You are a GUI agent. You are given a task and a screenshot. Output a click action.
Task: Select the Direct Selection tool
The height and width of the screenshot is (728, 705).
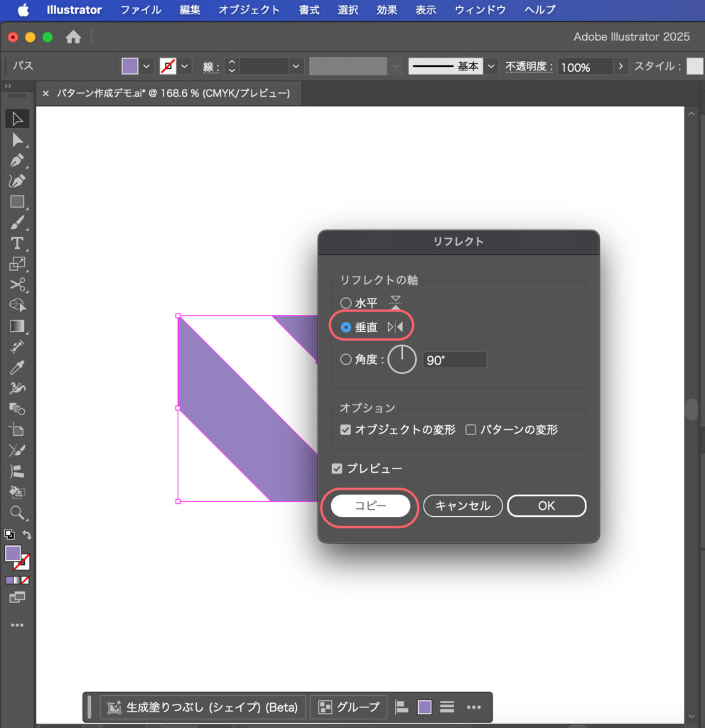tap(17, 140)
